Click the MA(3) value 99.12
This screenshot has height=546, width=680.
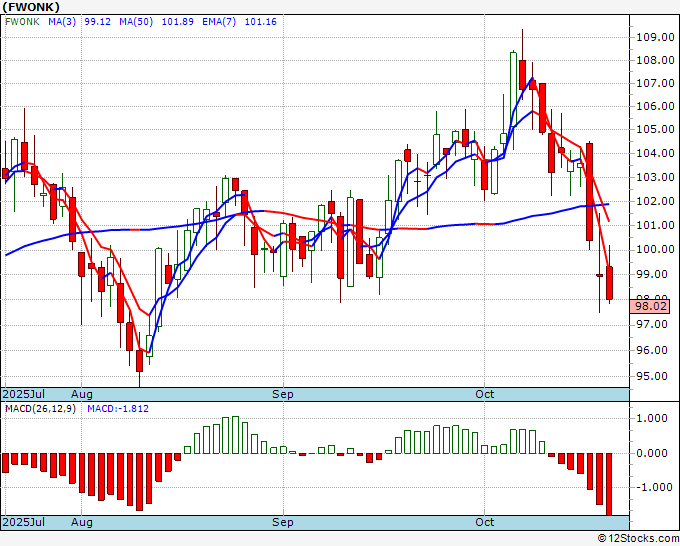click(98, 22)
